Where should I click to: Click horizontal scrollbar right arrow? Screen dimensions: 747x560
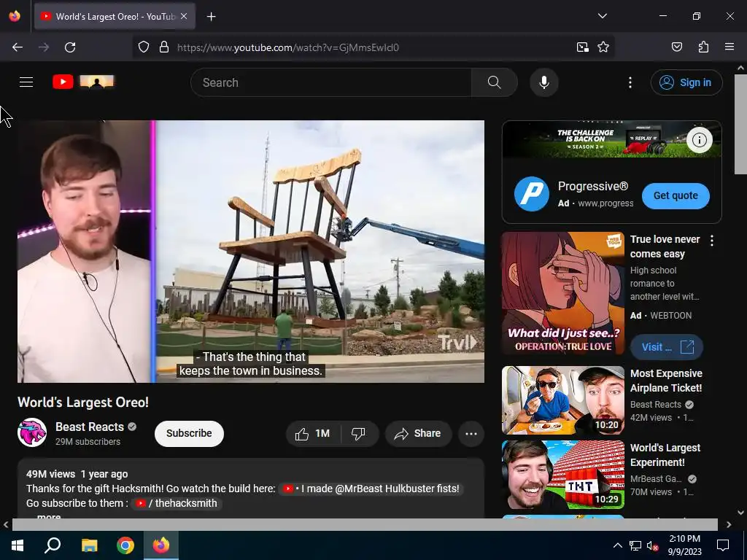(x=729, y=524)
